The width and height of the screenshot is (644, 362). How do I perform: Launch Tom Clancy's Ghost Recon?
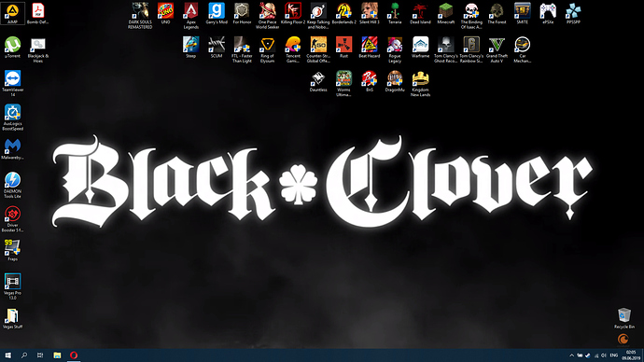445,49
